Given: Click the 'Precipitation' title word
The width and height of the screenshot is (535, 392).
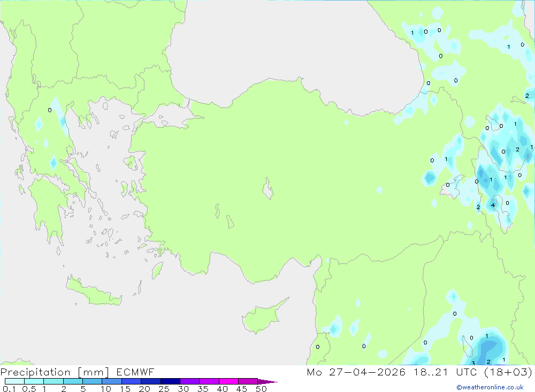Looking at the screenshot, I should 35,372.
